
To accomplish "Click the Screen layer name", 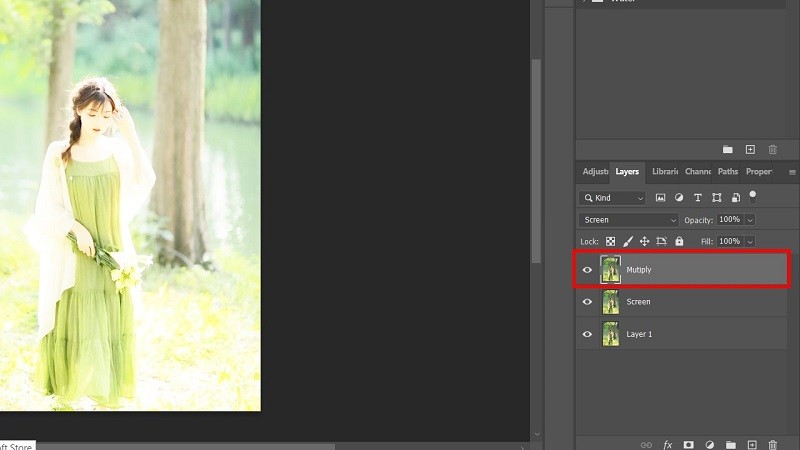I will click(x=638, y=302).
